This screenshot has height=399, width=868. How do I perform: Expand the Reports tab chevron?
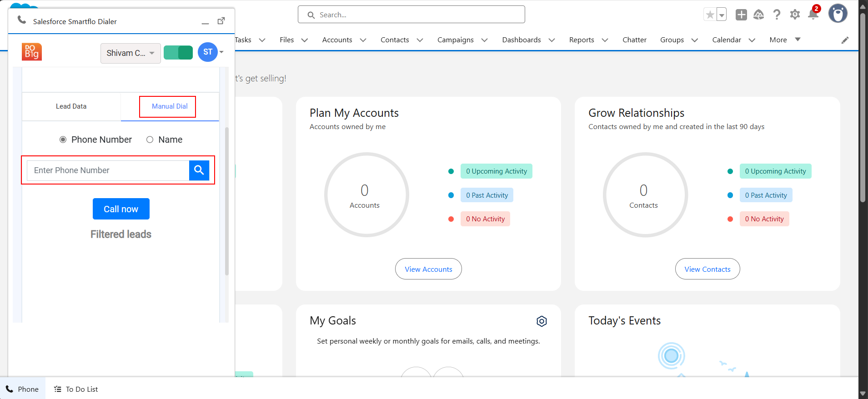coord(605,40)
